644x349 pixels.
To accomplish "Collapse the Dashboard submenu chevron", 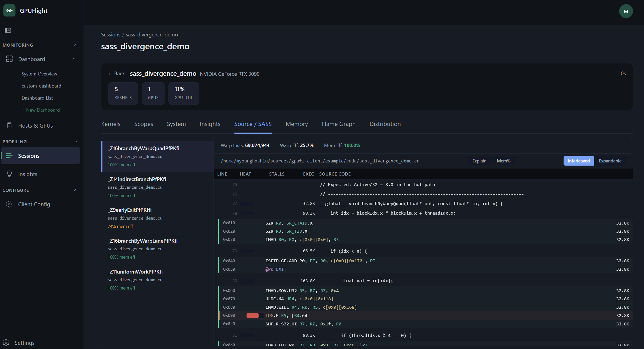I will (74, 59).
